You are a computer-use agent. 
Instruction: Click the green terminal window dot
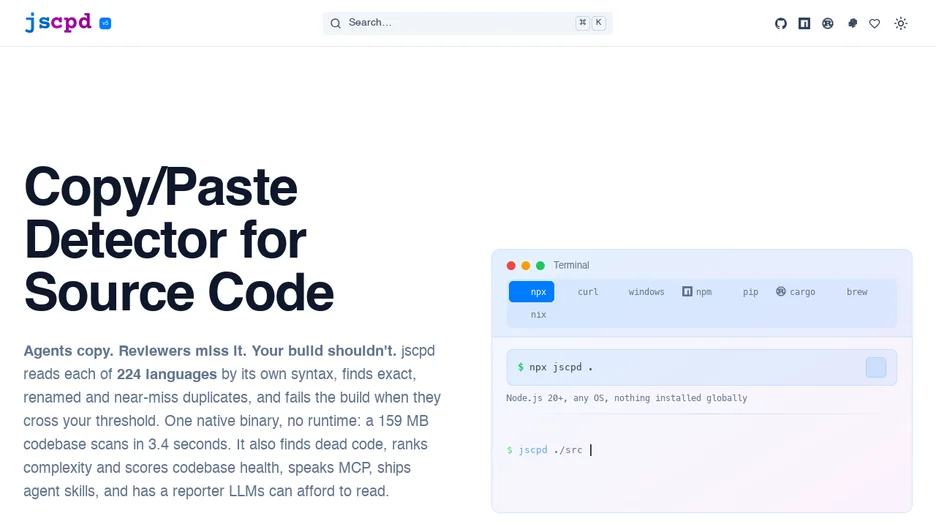pyautogui.click(x=540, y=266)
